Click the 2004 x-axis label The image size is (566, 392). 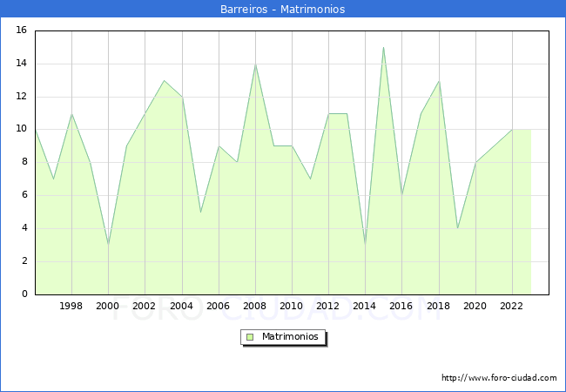coord(181,306)
